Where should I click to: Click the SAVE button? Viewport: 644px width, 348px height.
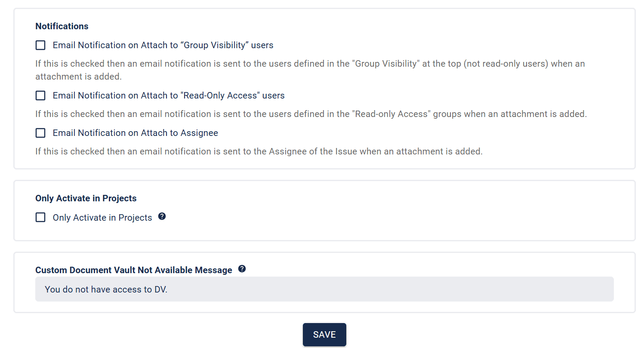[324, 335]
